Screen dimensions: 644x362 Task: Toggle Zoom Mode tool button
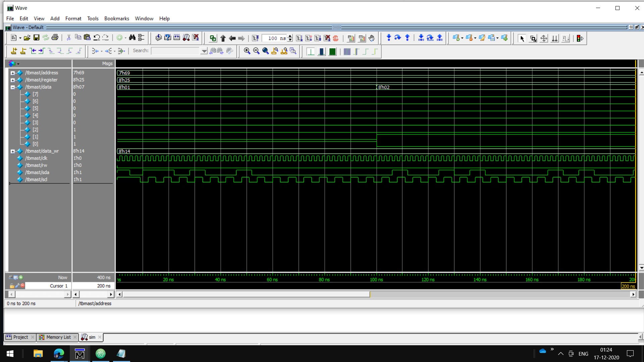[x=533, y=39]
